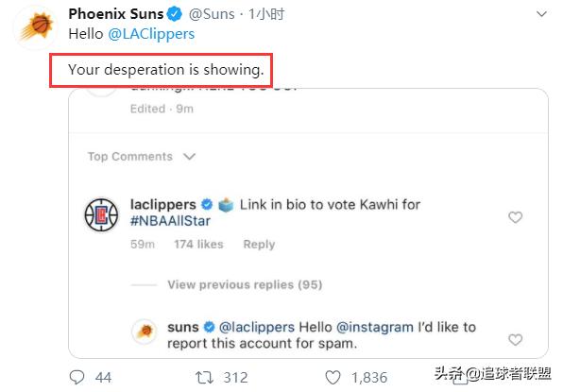Viewport: 563px width, 392px height.
Task: Like the tweet with heart icon
Action: pyautogui.click(x=333, y=378)
